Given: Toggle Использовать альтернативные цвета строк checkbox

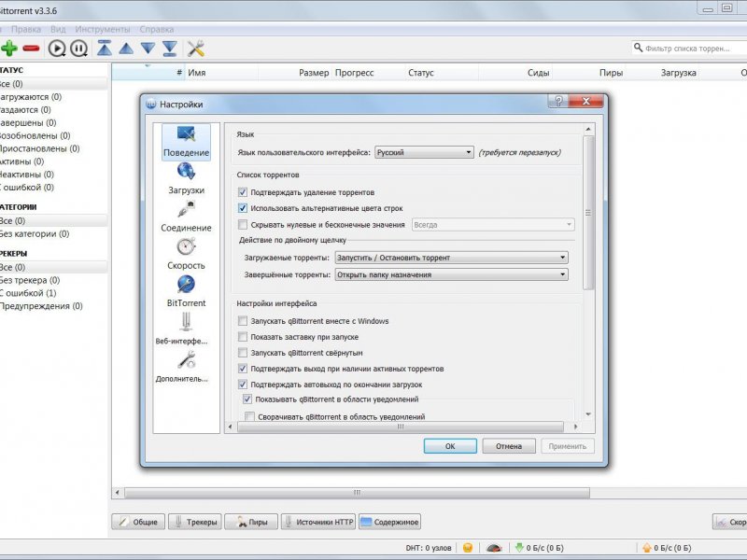Looking at the screenshot, I should (x=243, y=208).
